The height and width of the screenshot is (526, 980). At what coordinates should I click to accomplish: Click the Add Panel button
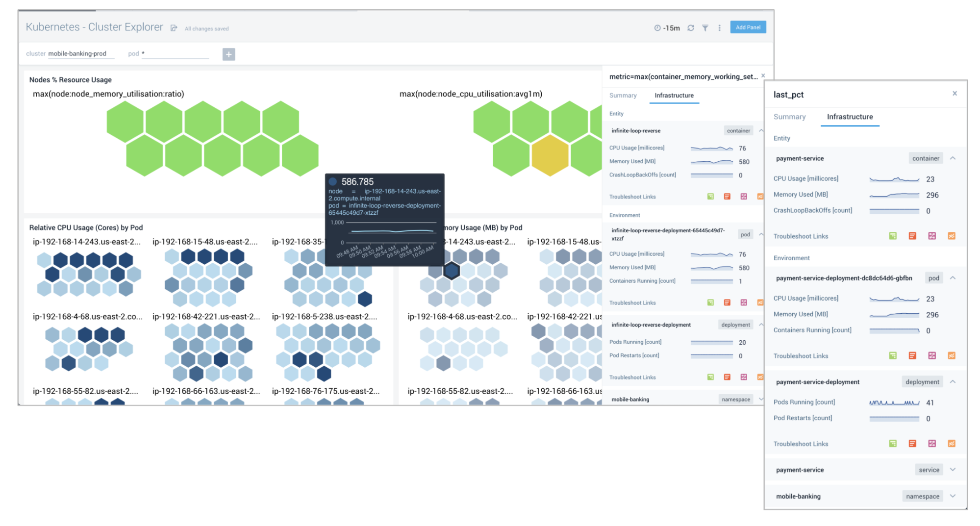748,27
